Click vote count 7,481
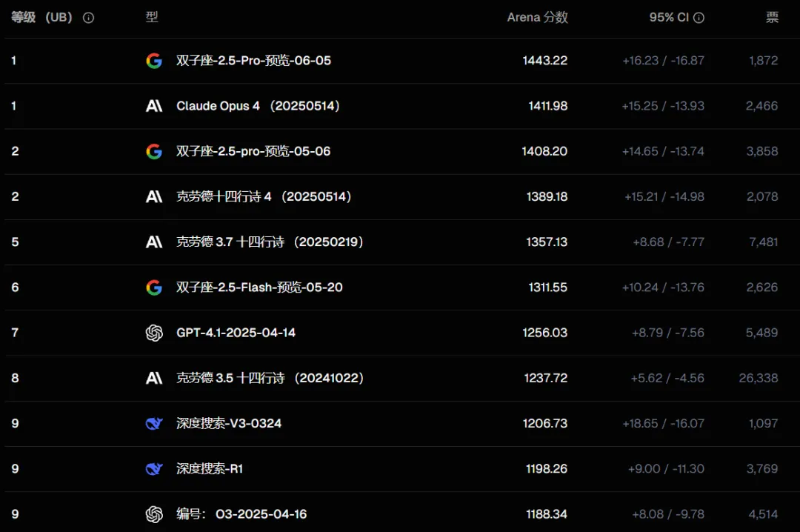Viewport: 800px width, 532px height. pos(764,242)
